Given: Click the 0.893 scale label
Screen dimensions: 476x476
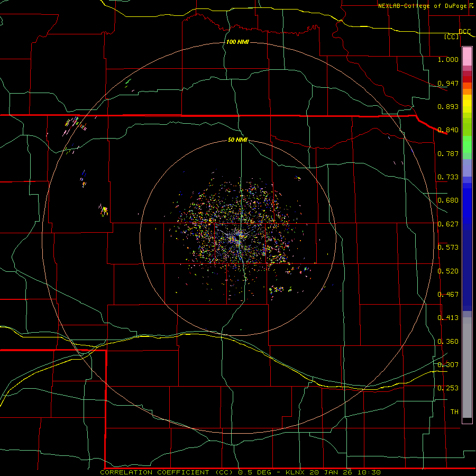Looking at the screenshot, I should click(x=448, y=106).
